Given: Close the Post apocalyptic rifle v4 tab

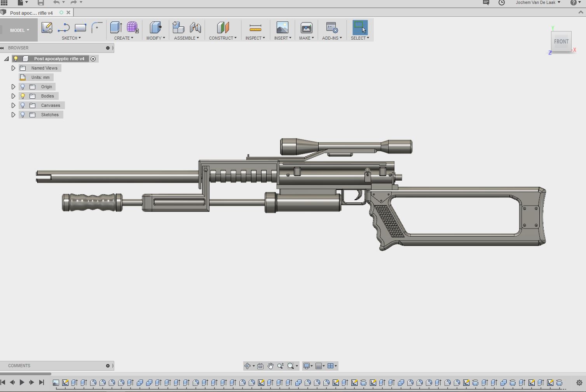Looking at the screenshot, I should pos(68,12).
